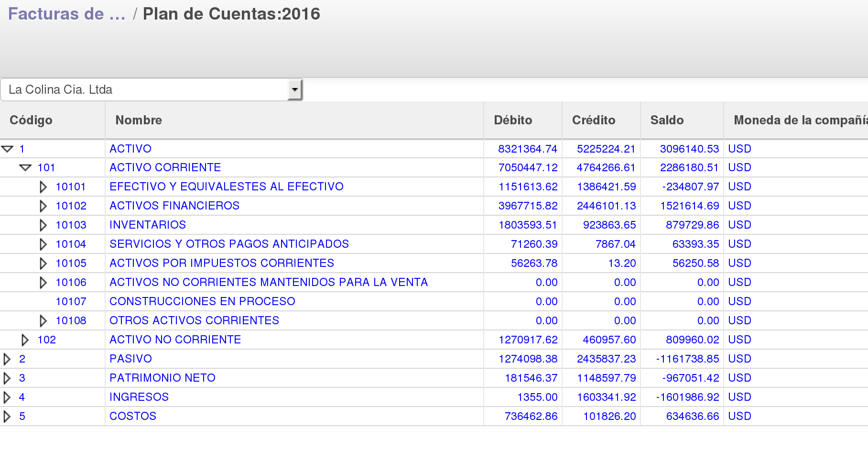This screenshot has height=462, width=868.
Task: Click credit value 7867.04
Action: click(616, 244)
